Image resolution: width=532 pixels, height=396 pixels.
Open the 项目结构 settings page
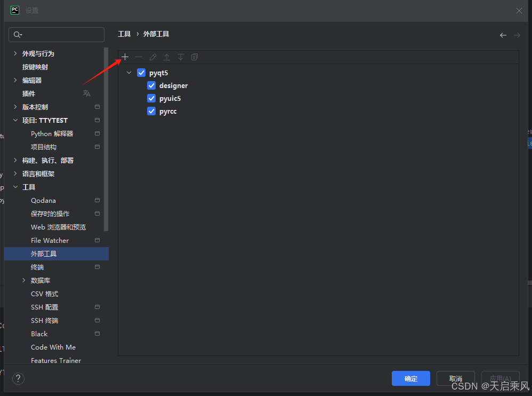pos(44,147)
